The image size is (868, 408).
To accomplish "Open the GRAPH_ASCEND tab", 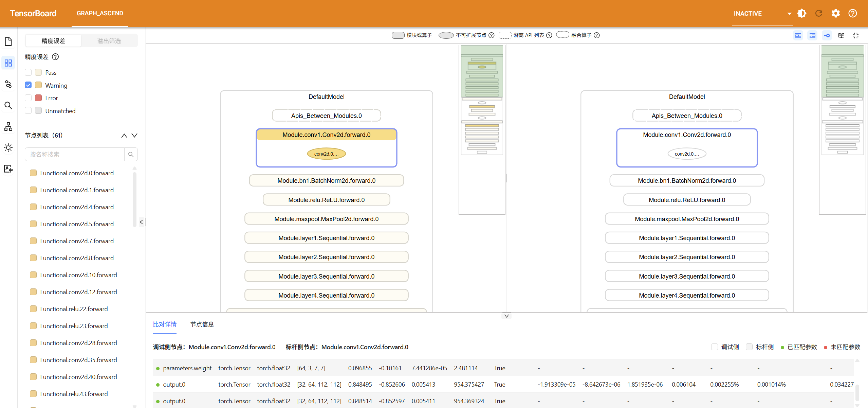I will click(100, 13).
